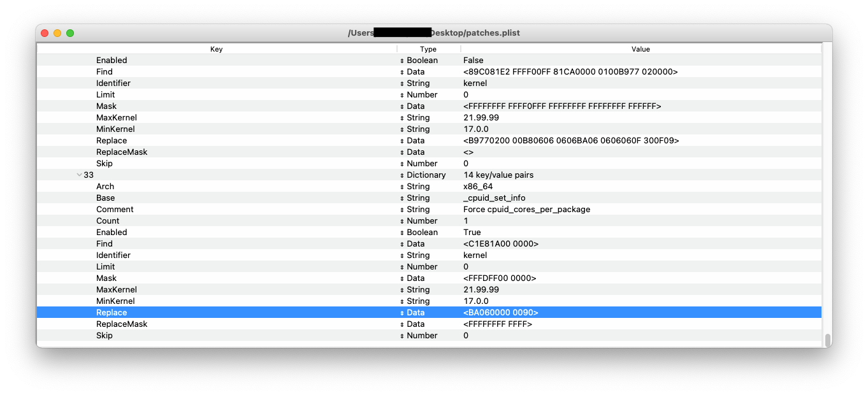Click the vertical scrollbar thumb
Screen dimensions: 868x395
(827, 340)
